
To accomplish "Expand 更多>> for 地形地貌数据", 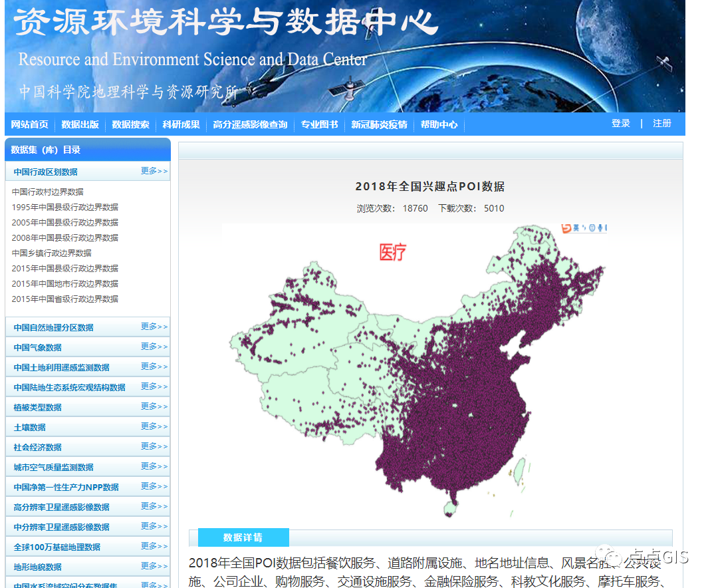I will pos(154,566).
